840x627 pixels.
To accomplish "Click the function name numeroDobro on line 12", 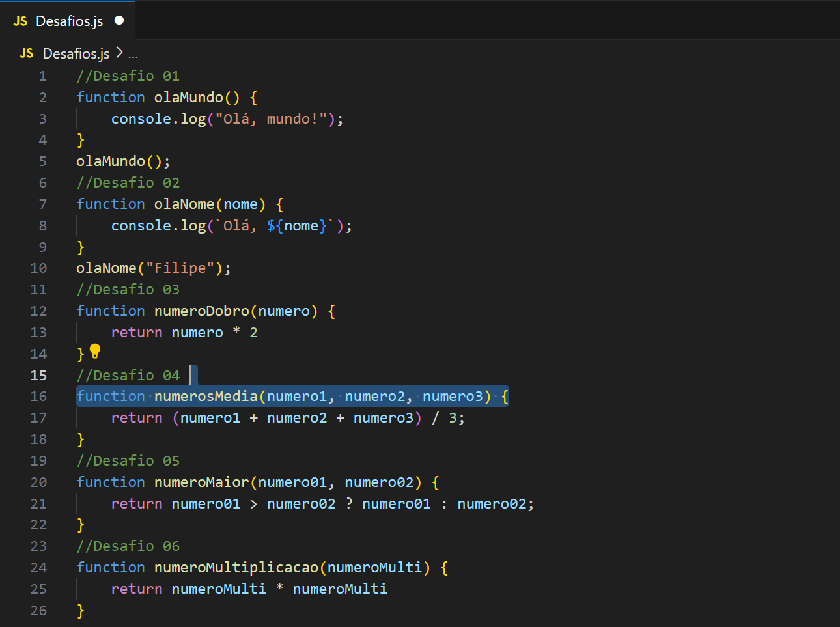I will [202, 311].
